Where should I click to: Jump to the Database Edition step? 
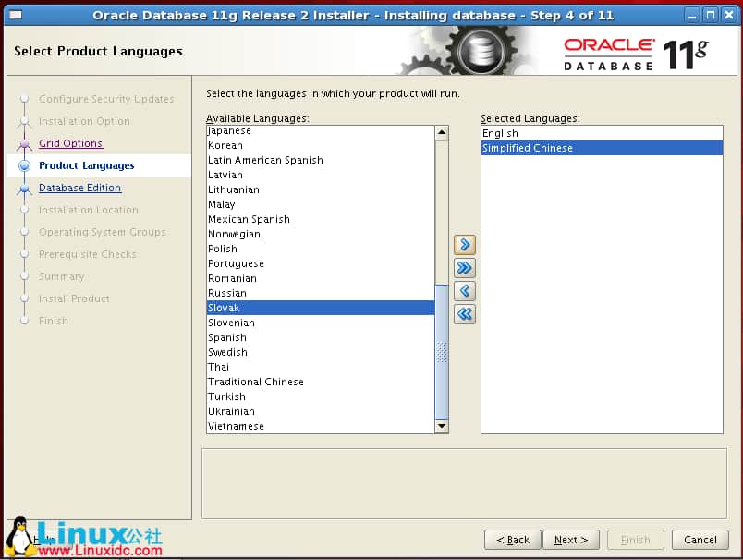pyautogui.click(x=79, y=188)
